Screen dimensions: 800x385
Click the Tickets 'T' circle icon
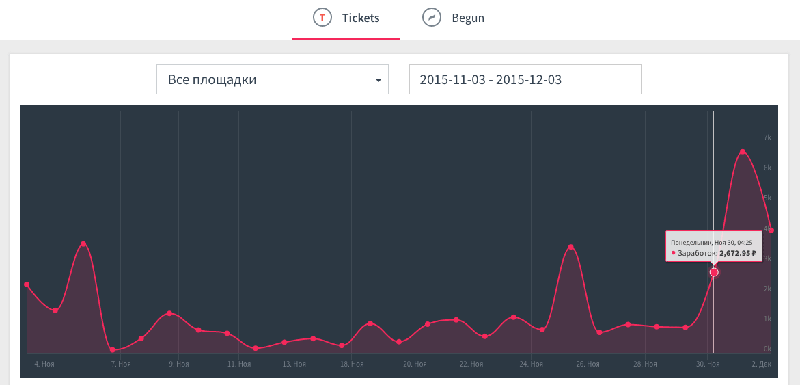pyautogui.click(x=322, y=18)
